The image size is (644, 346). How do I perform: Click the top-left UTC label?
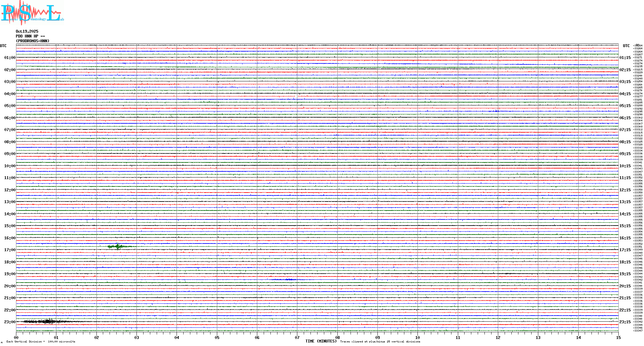3,46
